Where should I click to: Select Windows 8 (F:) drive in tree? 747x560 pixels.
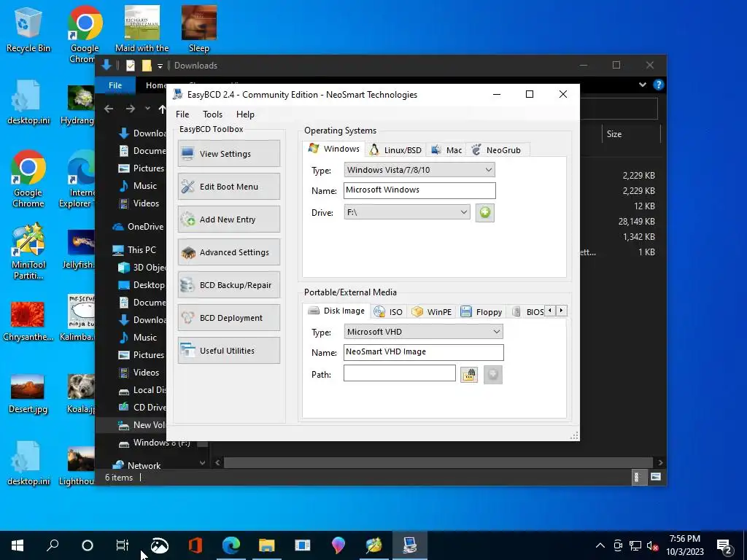coord(156,443)
